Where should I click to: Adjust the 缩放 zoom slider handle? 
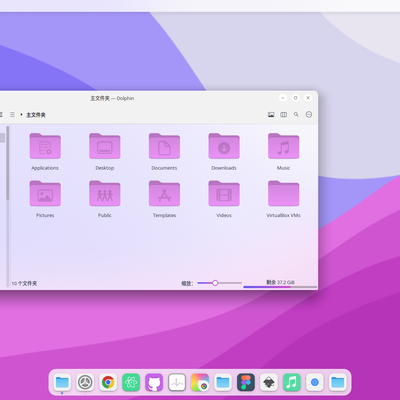[x=215, y=283]
